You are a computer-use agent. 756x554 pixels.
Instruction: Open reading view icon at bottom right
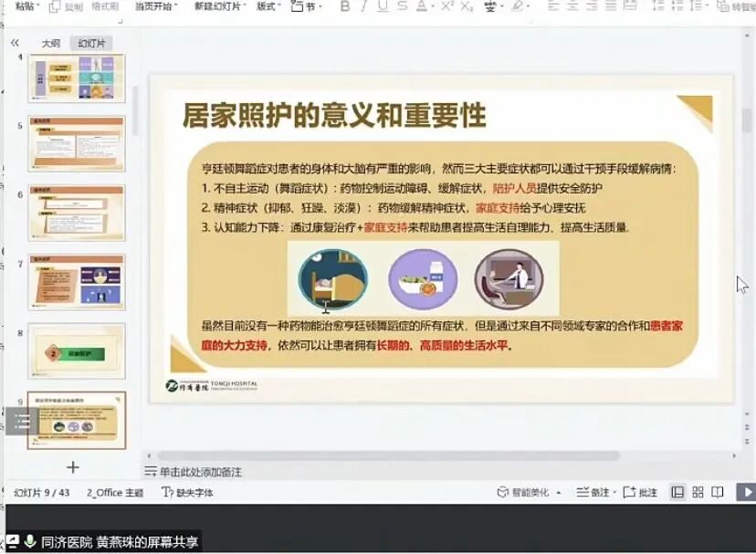pos(718,491)
